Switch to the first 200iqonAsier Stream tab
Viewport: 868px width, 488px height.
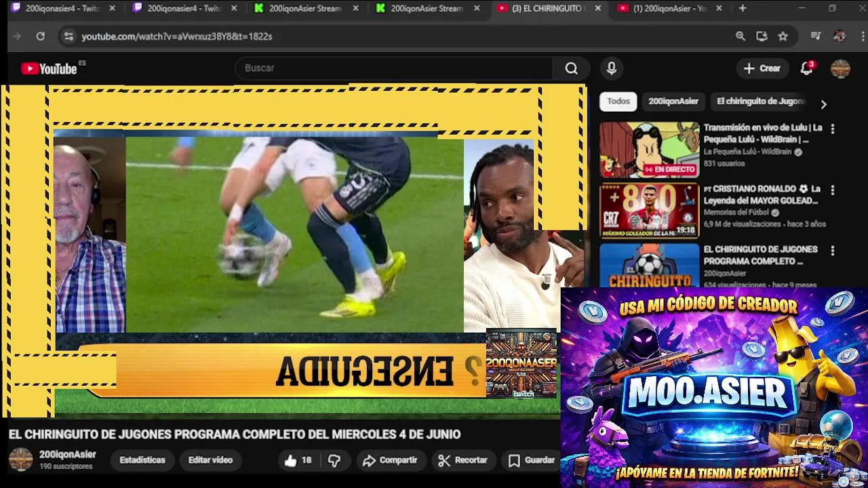[x=304, y=9]
